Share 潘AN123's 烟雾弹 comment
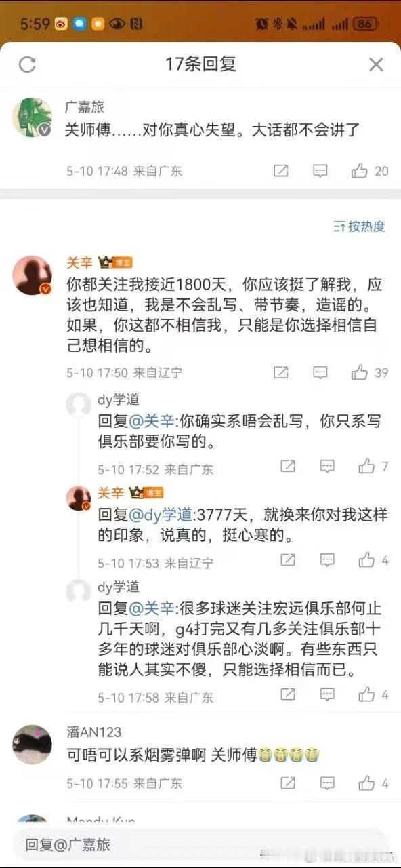The image size is (401, 868). [288, 783]
